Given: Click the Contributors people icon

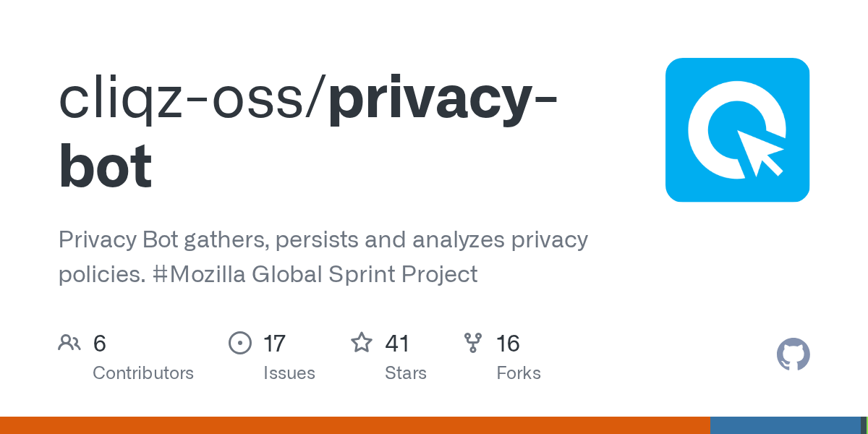Looking at the screenshot, I should (x=69, y=343).
